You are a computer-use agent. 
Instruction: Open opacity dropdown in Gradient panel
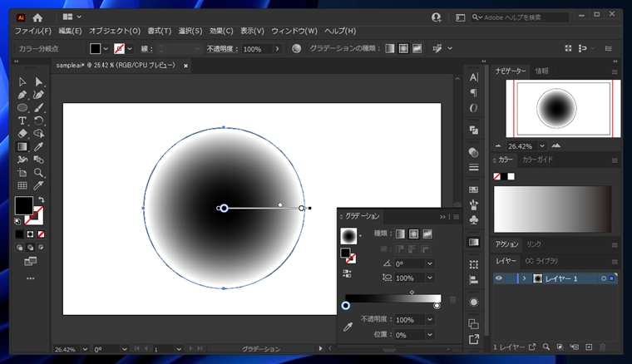(x=430, y=320)
